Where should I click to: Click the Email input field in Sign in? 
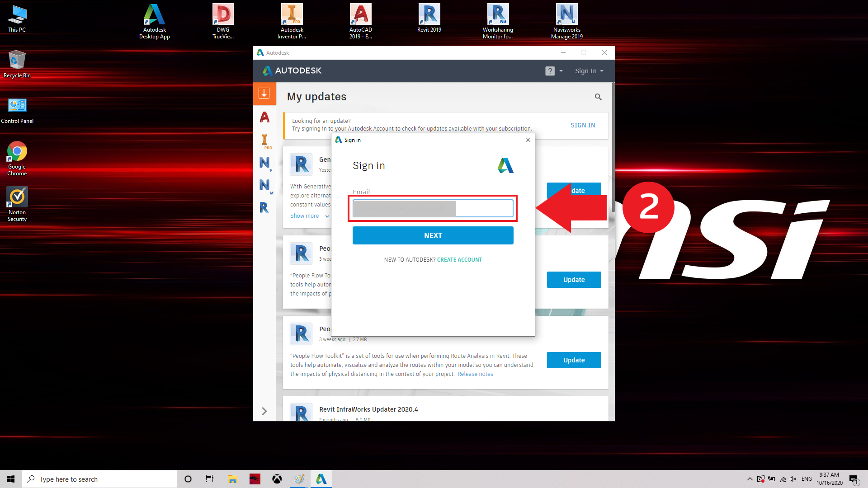pyautogui.click(x=433, y=208)
